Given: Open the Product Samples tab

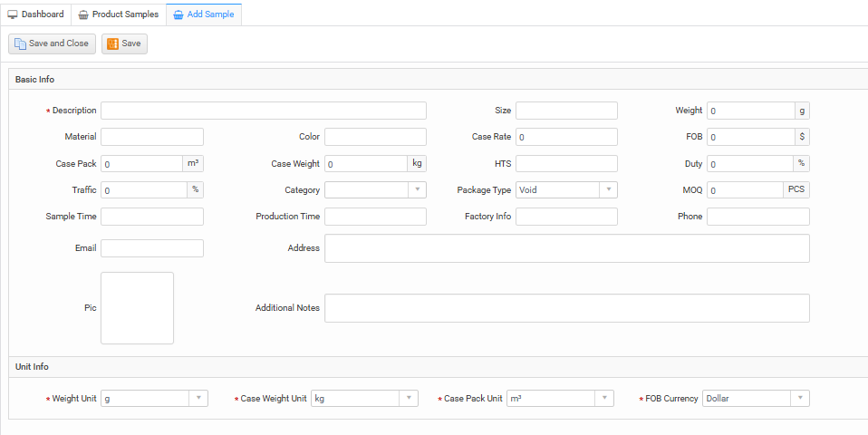Looking at the screenshot, I should (x=118, y=14).
